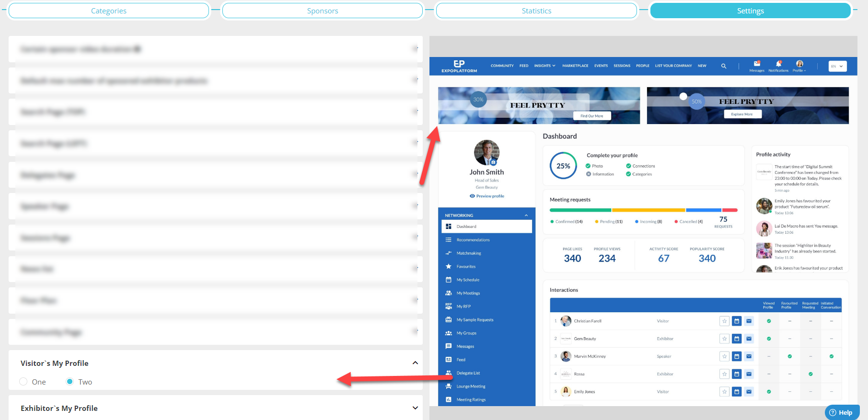Open the Preview profile link
The width and height of the screenshot is (868, 420).
click(487, 196)
